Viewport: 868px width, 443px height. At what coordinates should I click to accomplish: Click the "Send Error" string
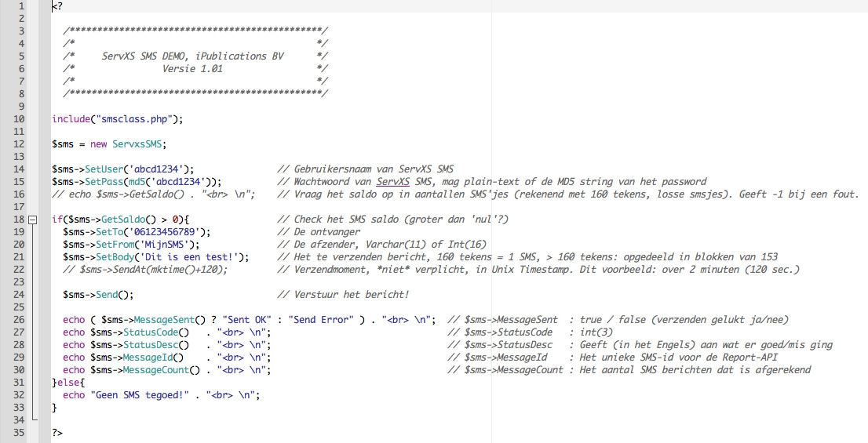(x=320, y=320)
